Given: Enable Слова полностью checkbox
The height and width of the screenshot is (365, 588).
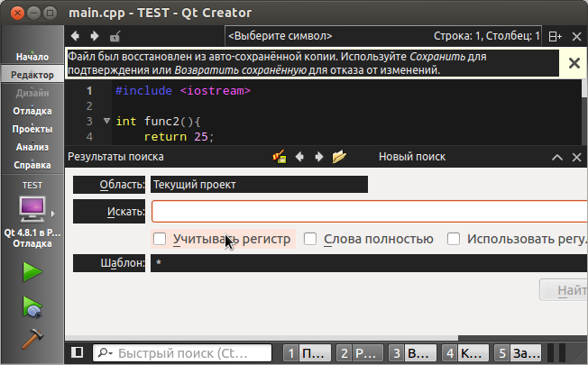Looking at the screenshot, I should (310, 239).
